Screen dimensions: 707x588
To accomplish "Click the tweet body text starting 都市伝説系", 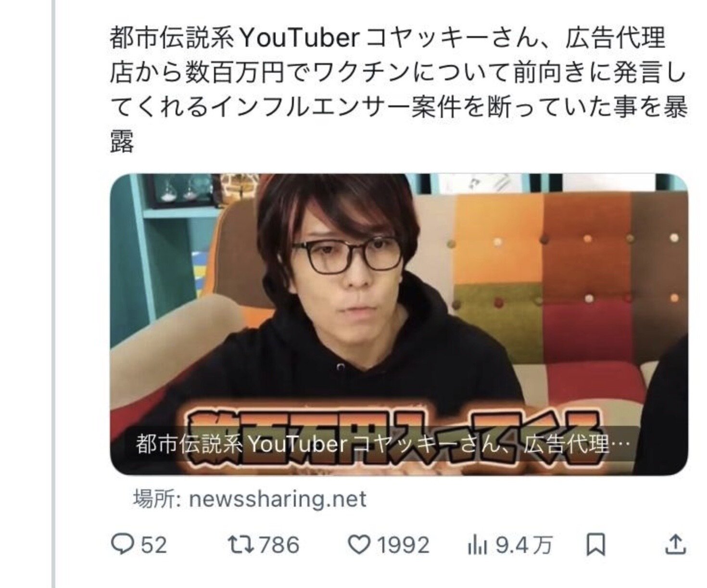I will (399, 90).
